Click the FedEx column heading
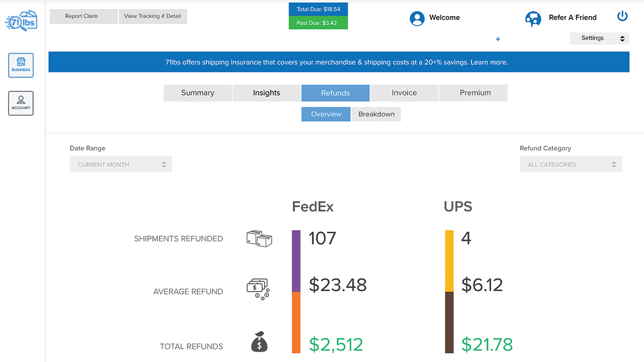Image resolution: width=644 pixels, height=362 pixels. [313, 207]
